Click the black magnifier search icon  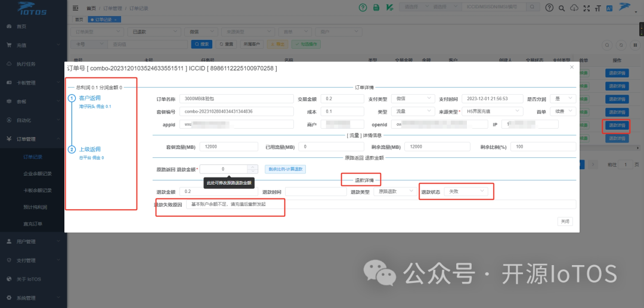click(562, 8)
